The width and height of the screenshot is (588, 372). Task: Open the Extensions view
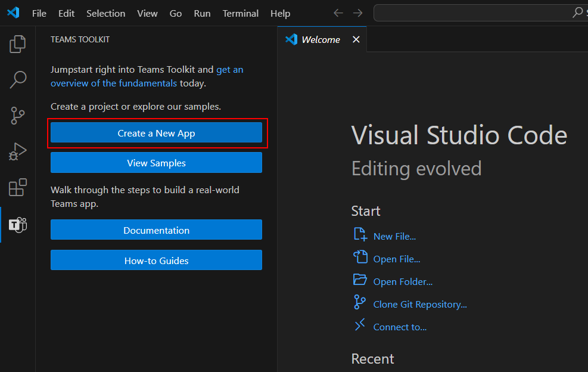click(x=17, y=187)
